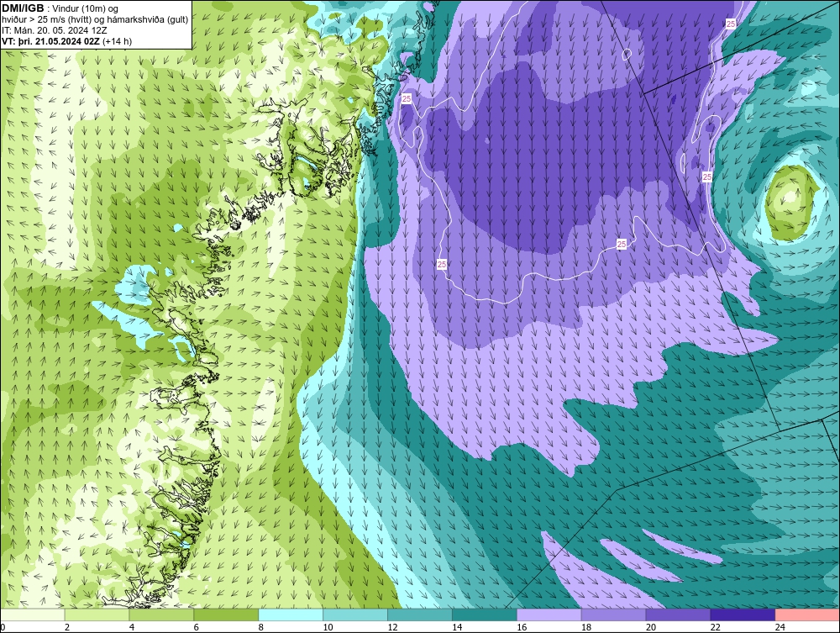Click the text 'hviður > 25 m/s (hvítt) og hámarkshviða (gult)'

click(95, 20)
